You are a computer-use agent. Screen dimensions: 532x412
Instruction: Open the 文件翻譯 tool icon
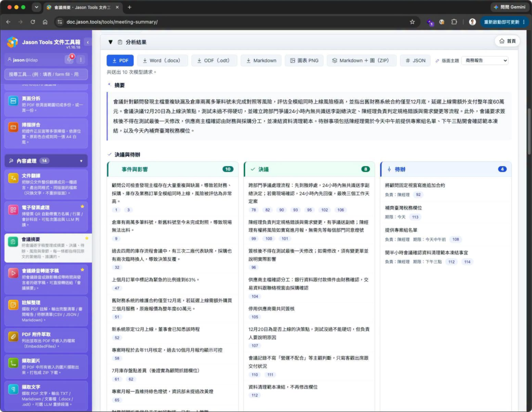pos(13,178)
